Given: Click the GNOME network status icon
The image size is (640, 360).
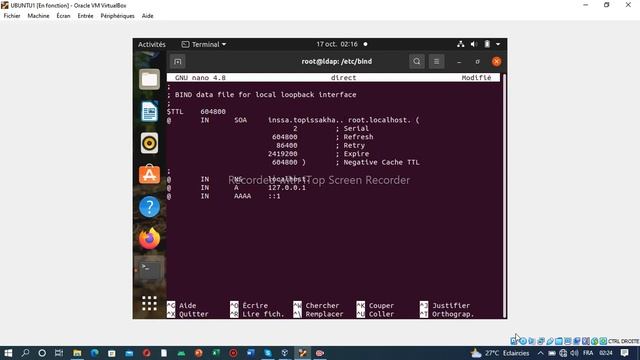Looking at the screenshot, I should coord(460,44).
